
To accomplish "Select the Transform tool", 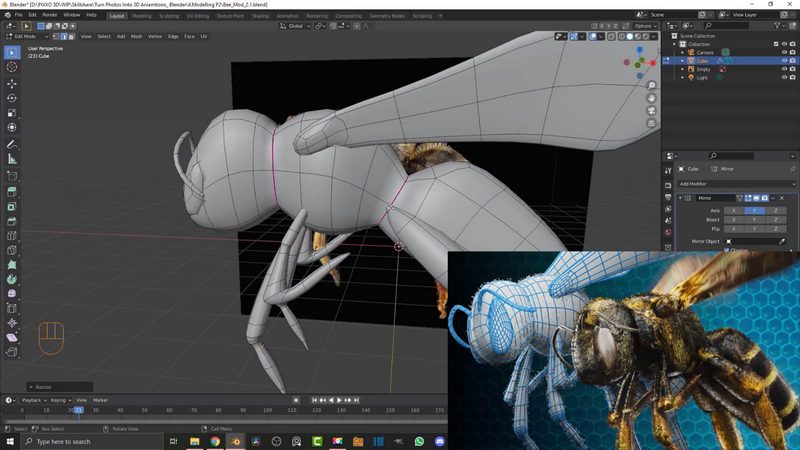I will (12, 128).
